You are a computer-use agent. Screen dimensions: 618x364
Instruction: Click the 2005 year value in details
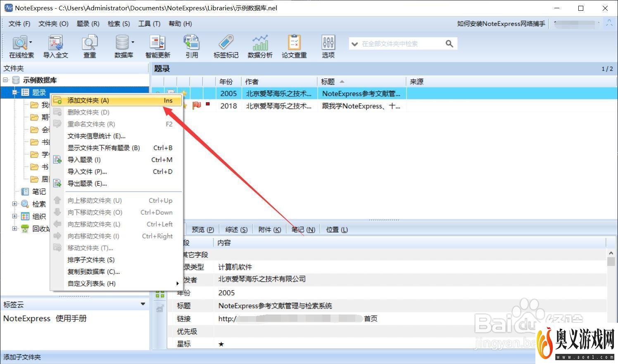point(226,293)
